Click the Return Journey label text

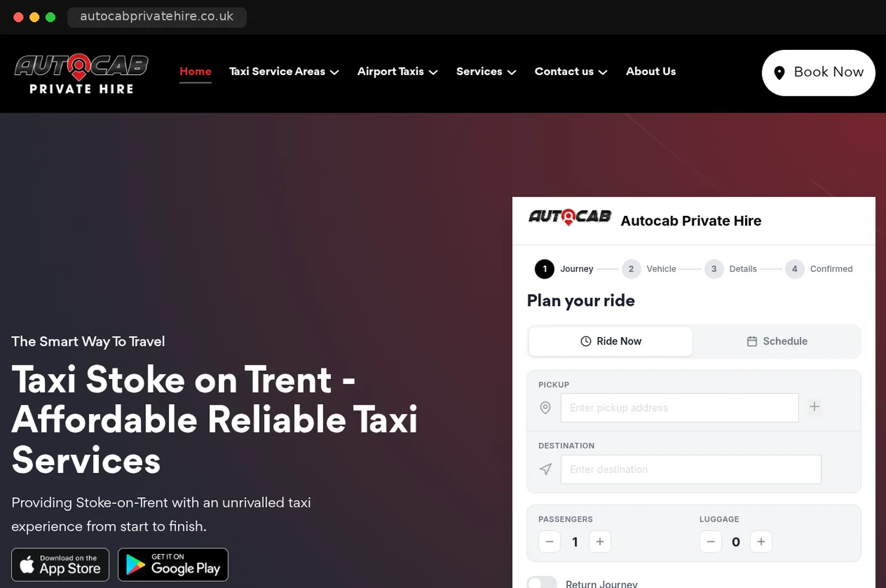tap(602, 583)
